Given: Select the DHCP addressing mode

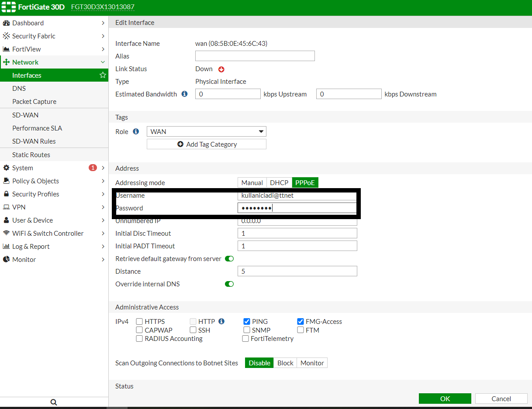Looking at the screenshot, I should click(x=279, y=182).
